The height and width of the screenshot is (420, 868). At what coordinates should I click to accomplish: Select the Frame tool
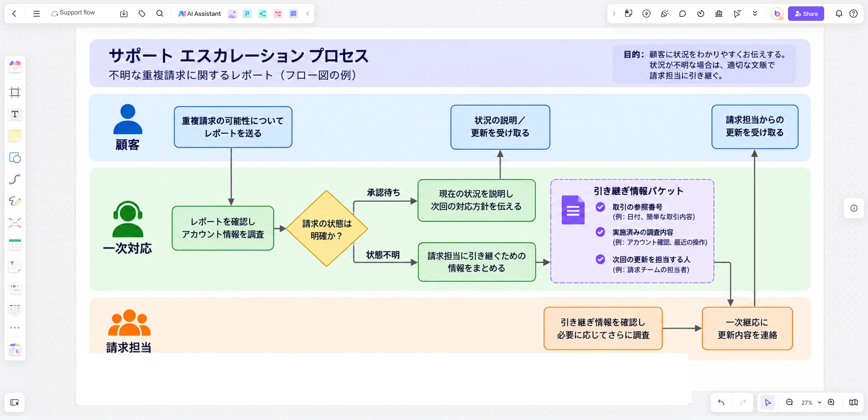tap(15, 92)
